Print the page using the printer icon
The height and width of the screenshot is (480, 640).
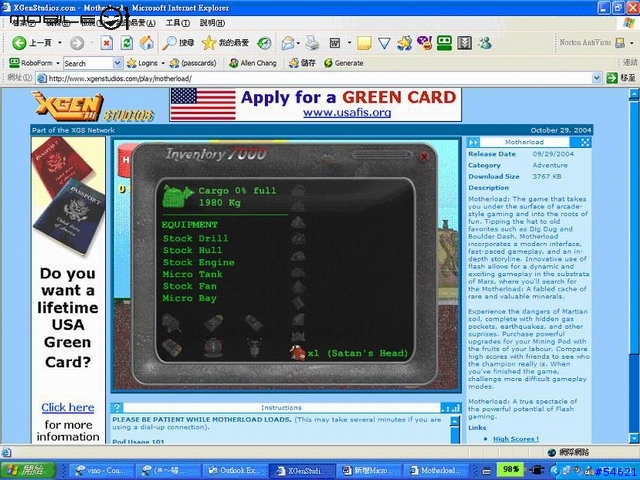(312, 42)
